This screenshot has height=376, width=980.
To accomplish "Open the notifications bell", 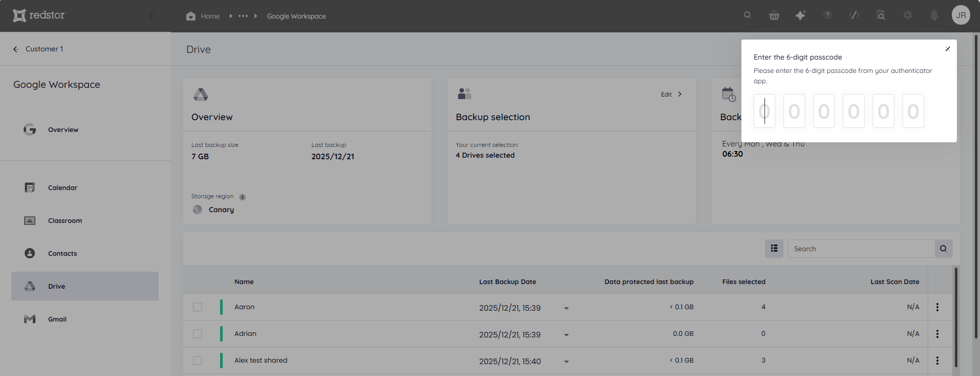I will pyautogui.click(x=934, y=15).
